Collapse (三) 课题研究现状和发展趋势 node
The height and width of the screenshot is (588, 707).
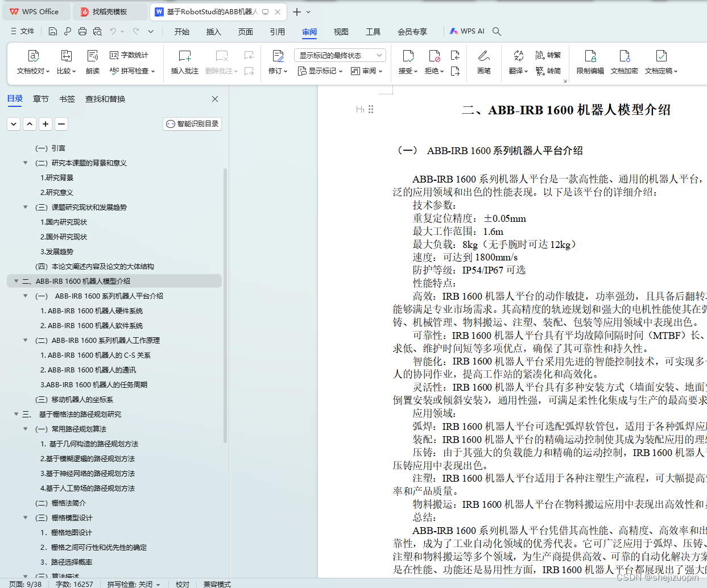pyautogui.click(x=25, y=207)
